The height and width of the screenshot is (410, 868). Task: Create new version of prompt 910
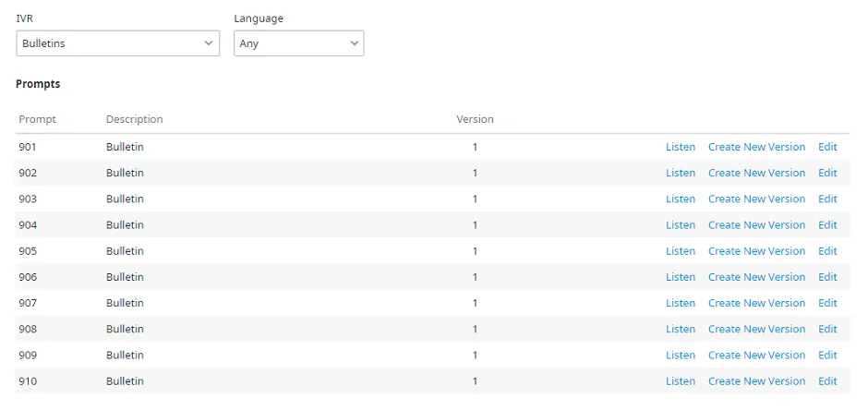pos(757,380)
